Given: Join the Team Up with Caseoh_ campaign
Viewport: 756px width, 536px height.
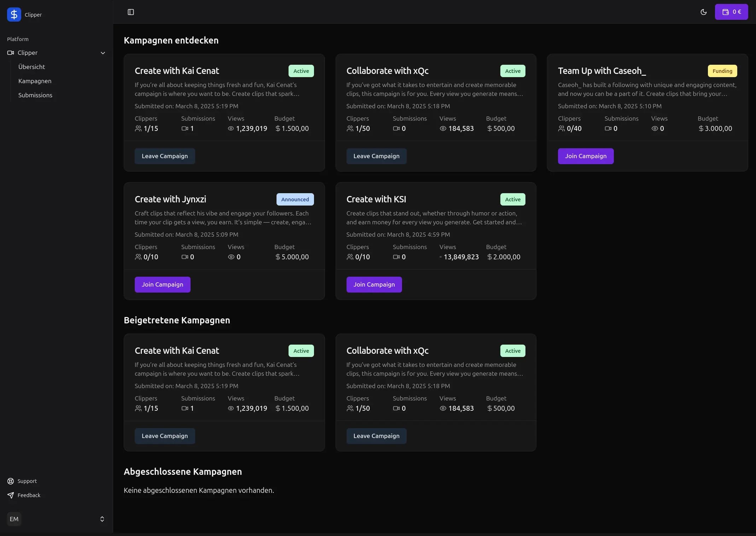Looking at the screenshot, I should point(586,156).
